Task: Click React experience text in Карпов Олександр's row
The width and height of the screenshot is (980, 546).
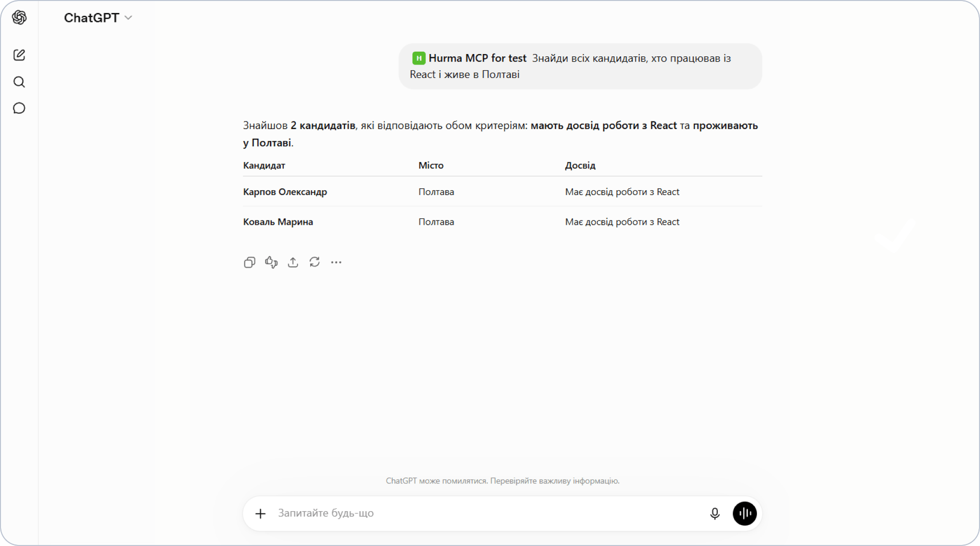Action: 622,192
